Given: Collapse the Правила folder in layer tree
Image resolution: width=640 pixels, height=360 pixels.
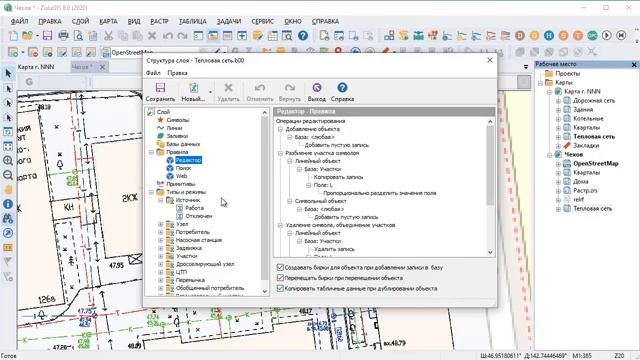Looking at the screenshot, I should [x=151, y=152].
